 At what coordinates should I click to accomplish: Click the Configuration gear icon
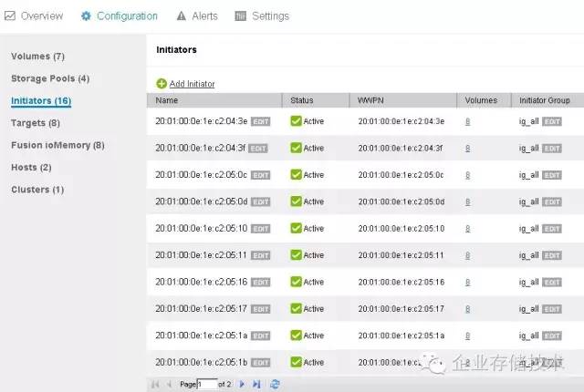point(86,16)
